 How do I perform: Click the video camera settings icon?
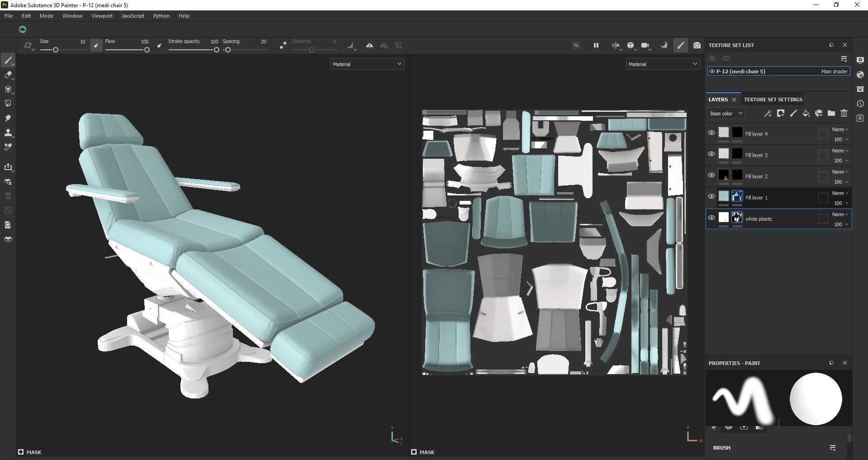[645, 45]
